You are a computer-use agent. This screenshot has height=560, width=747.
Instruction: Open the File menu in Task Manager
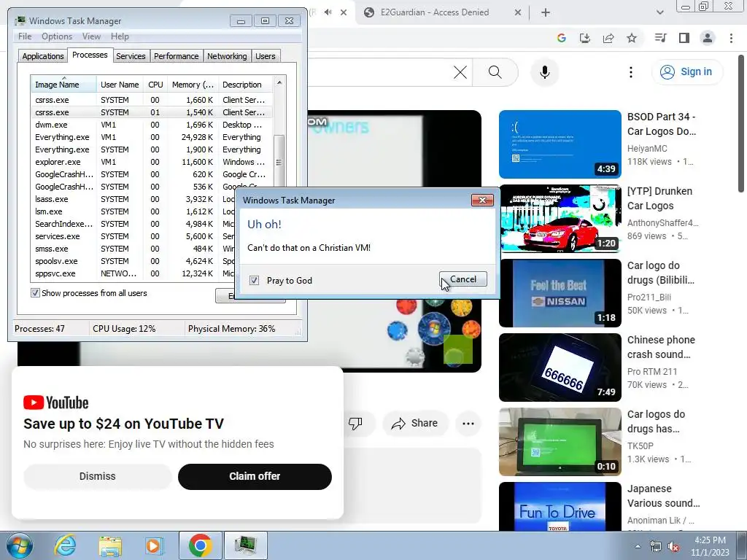[25, 36]
